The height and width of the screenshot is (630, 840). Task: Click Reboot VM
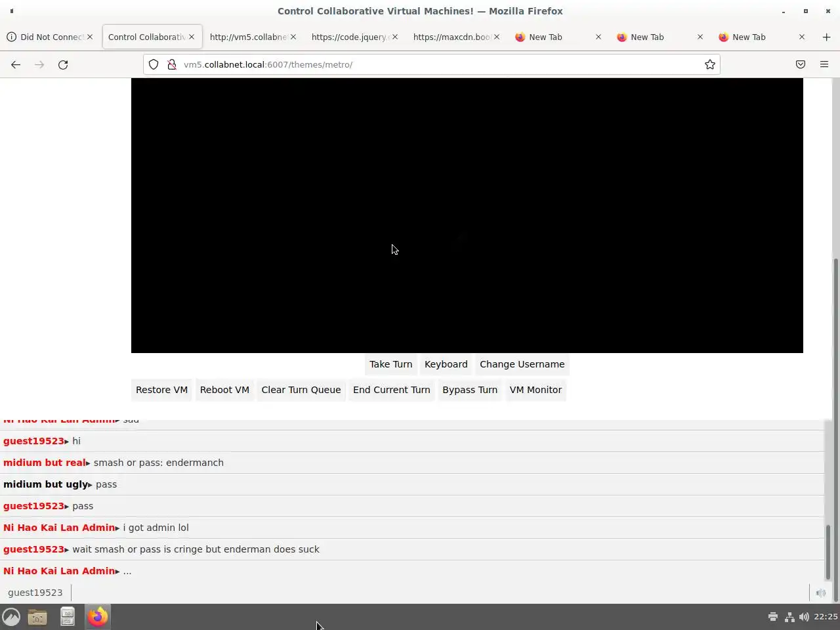point(224,390)
